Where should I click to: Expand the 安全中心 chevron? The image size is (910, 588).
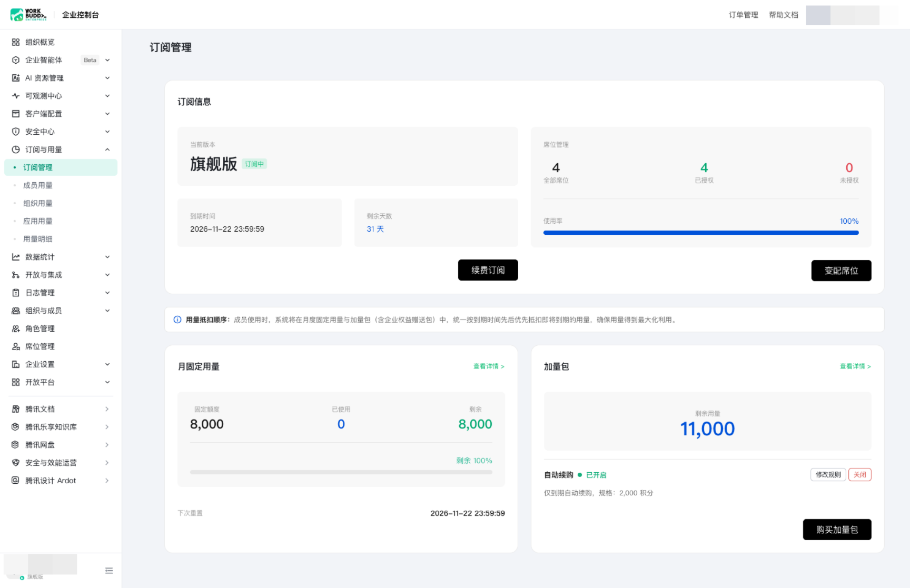click(107, 132)
